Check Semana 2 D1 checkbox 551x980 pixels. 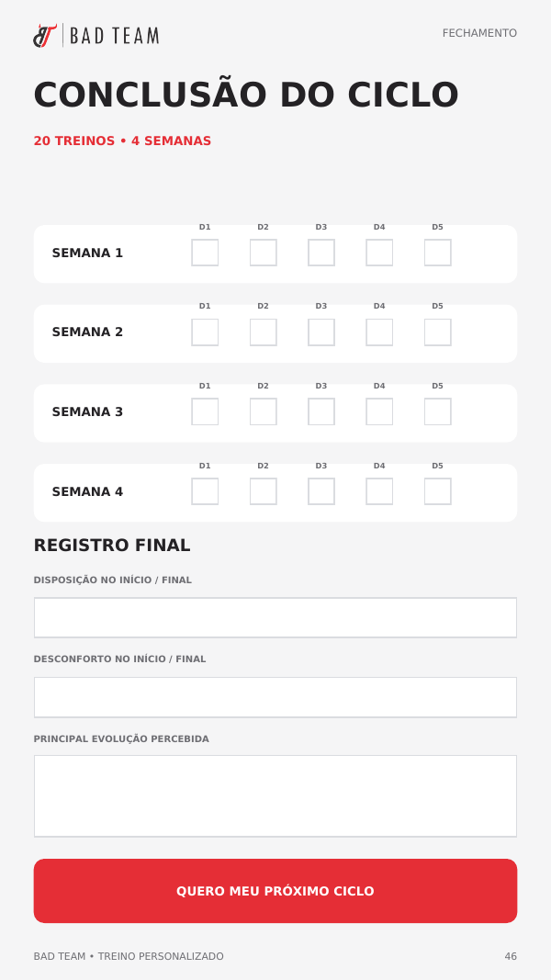point(205,332)
